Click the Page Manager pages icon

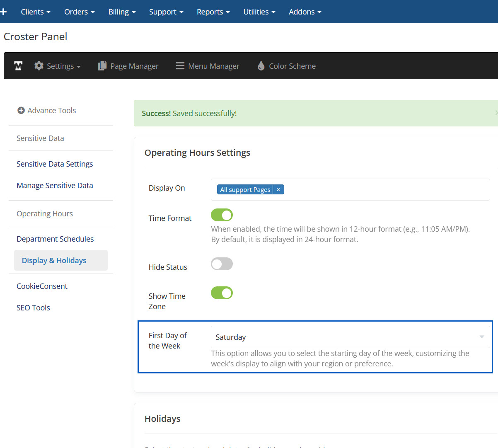[102, 66]
